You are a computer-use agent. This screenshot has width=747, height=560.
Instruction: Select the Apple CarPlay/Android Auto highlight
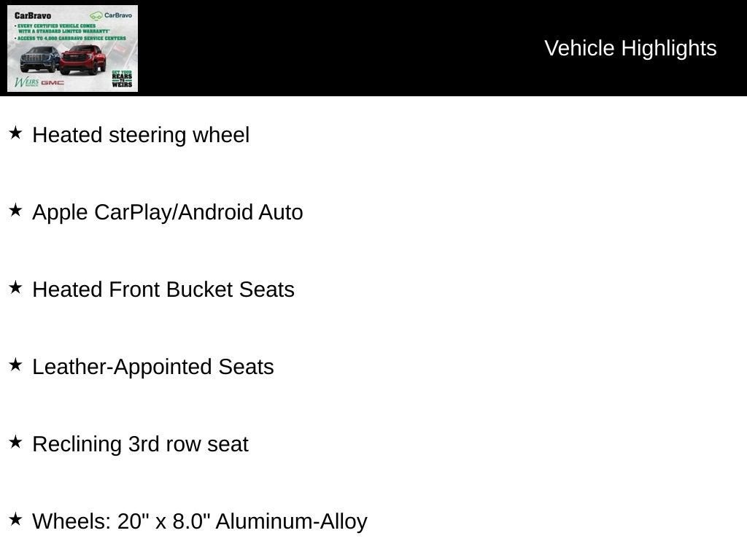point(168,212)
